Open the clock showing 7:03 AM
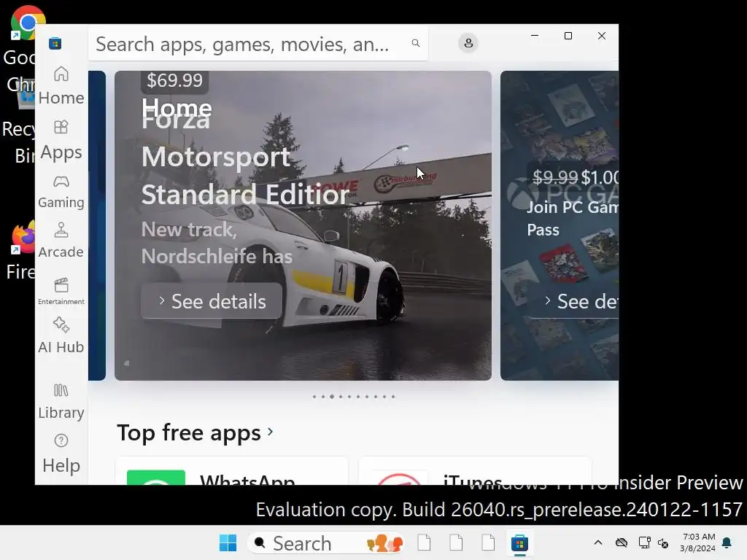This screenshot has height=560, width=747. tap(698, 542)
